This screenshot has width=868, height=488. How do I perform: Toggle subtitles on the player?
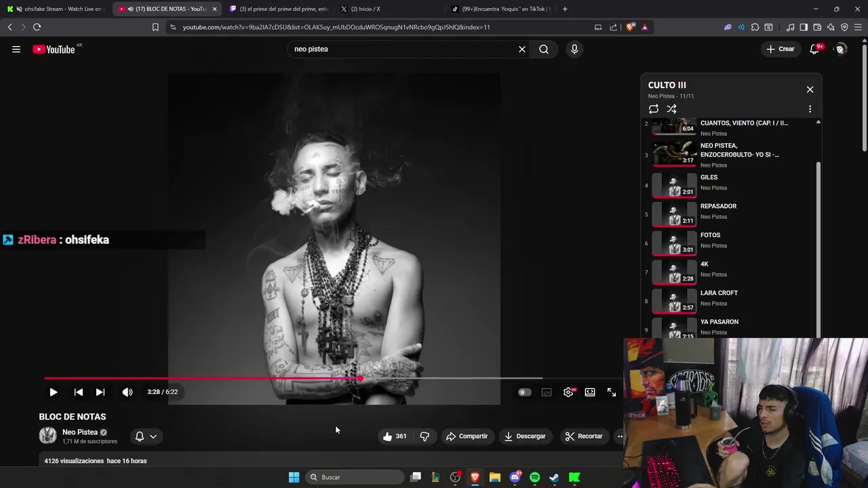(547, 392)
